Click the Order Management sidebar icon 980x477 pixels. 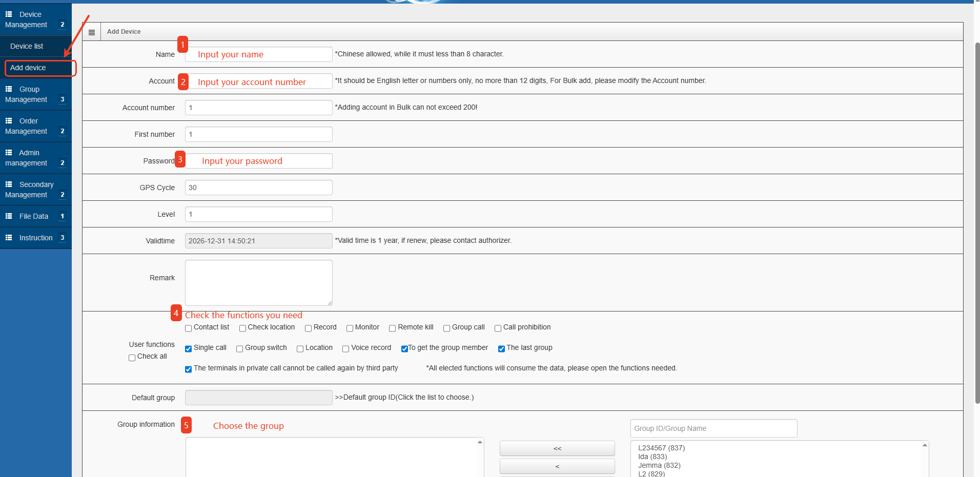click(8, 121)
